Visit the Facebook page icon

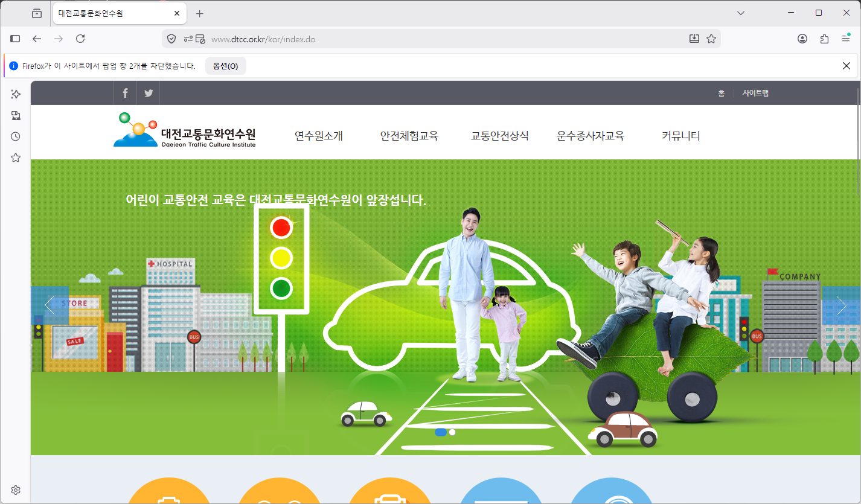(125, 93)
